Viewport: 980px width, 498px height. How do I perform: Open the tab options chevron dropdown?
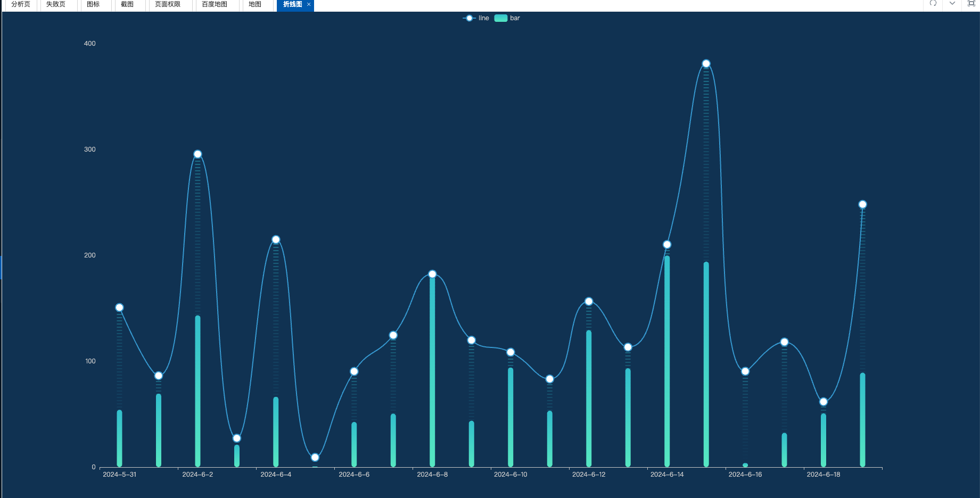952,3
